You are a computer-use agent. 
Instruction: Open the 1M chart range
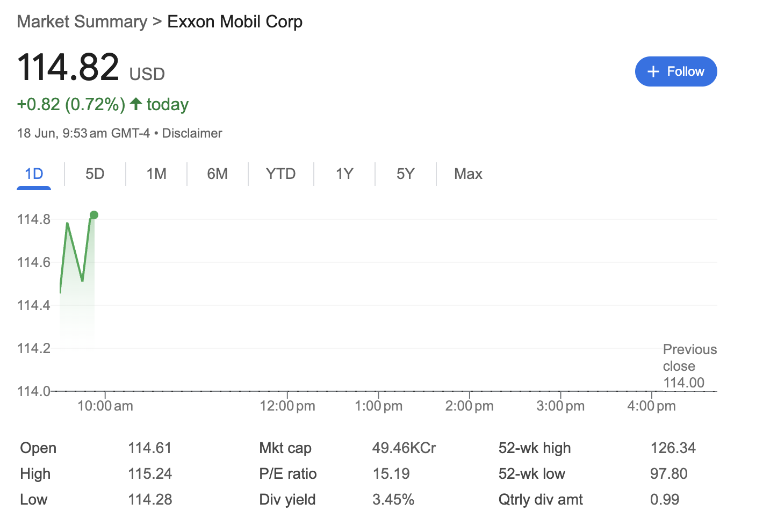[156, 174]
